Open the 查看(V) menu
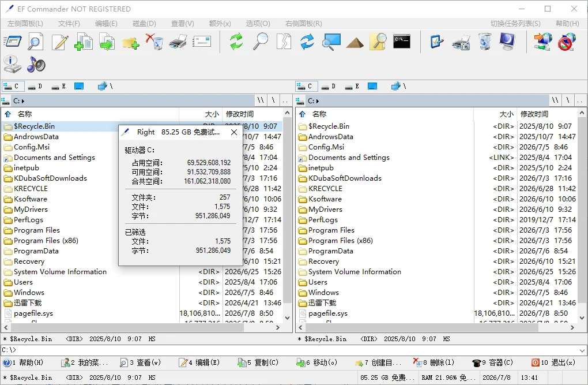This screenshot has width=588, height=385. click(x=183, y=23)
